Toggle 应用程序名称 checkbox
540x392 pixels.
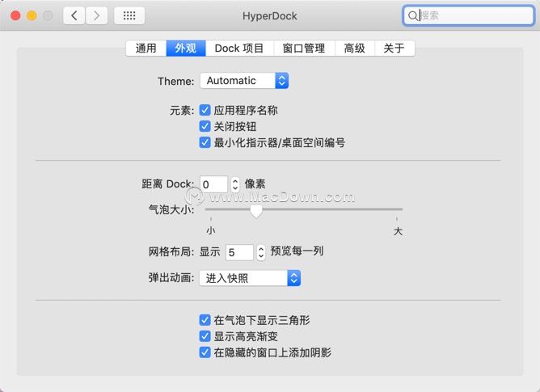pos(205,110)
